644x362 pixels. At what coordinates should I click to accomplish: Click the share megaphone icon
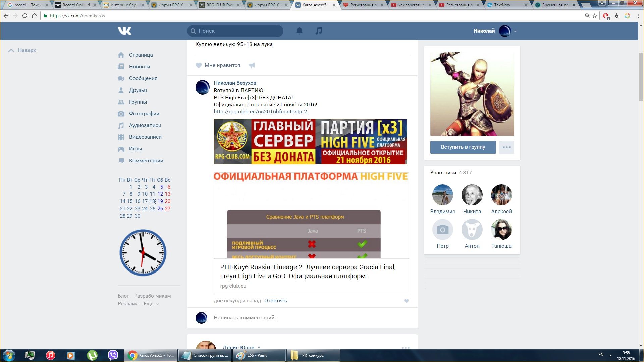pos(252,65)
